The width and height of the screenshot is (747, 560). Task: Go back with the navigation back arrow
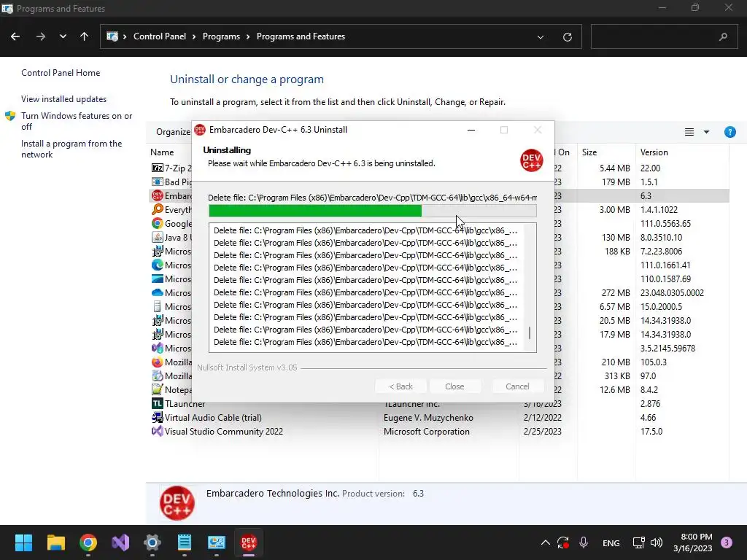coord(15,36)
